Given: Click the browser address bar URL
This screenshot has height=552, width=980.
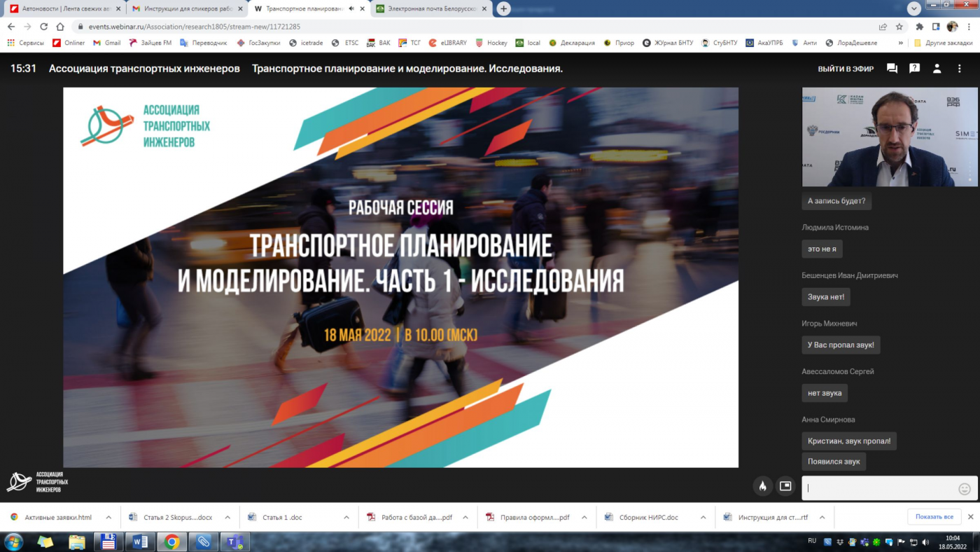Looking at the screenshot, I should coord(195,27).
